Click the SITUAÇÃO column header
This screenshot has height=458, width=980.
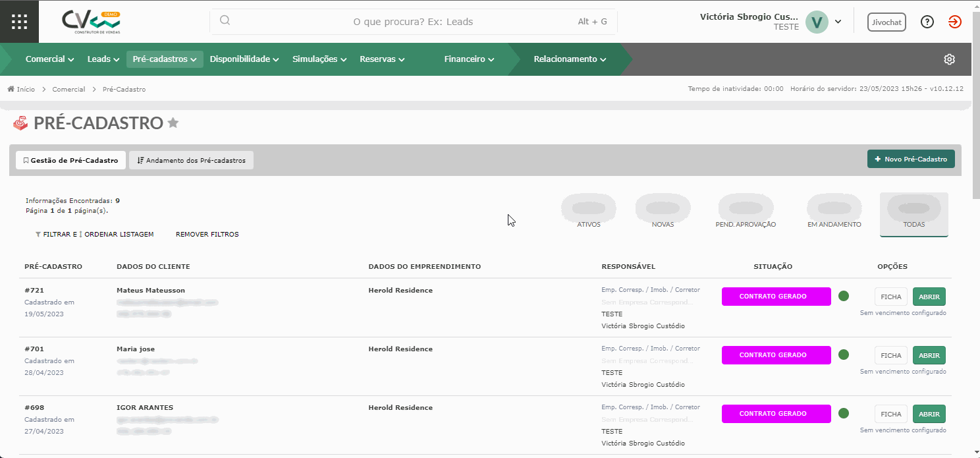tap(773, 266)
